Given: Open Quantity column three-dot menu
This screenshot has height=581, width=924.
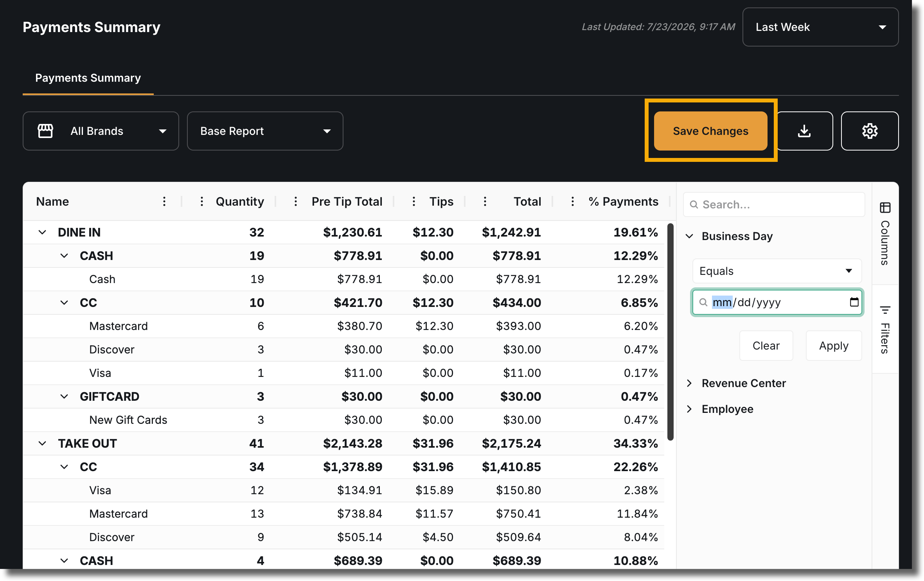Looking at the screenshot, I should (201, 201).
